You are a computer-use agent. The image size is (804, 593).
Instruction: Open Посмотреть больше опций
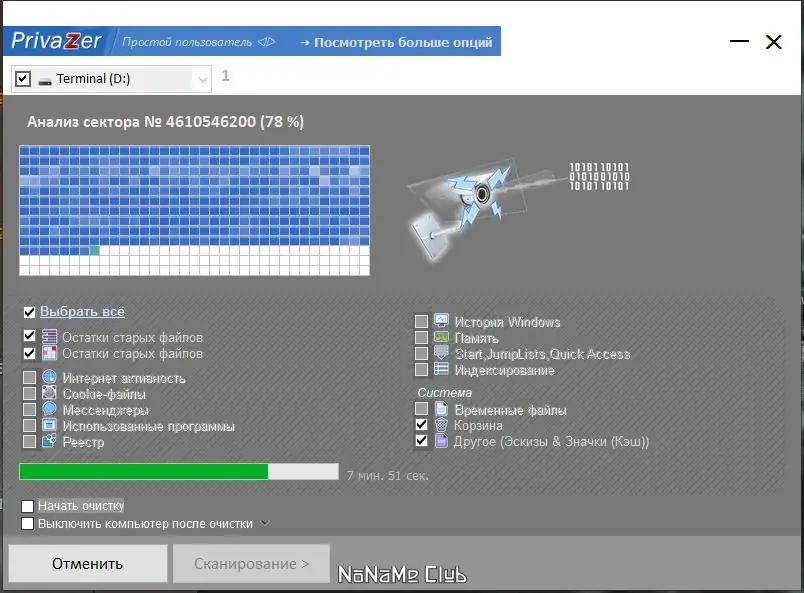pos(396,42)
